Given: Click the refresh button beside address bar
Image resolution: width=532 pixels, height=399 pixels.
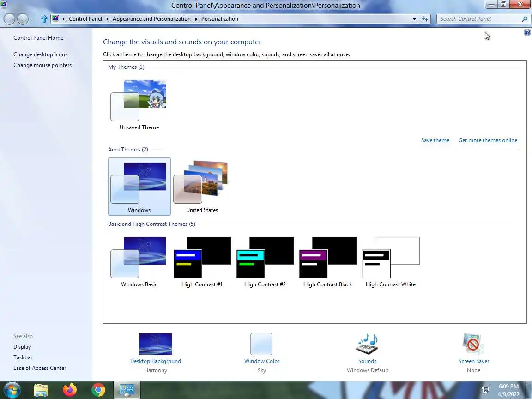Looking at the screenshot, I should point(425,19).
